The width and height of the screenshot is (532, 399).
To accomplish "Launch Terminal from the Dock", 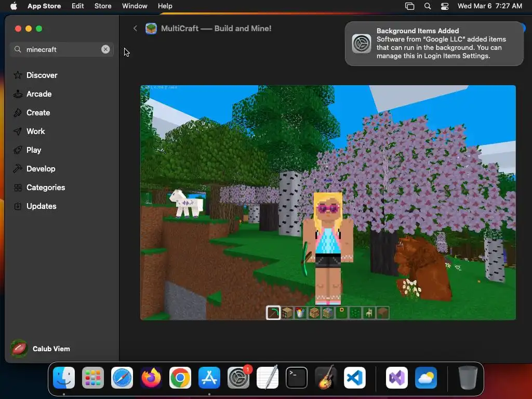I will [297, 377].
